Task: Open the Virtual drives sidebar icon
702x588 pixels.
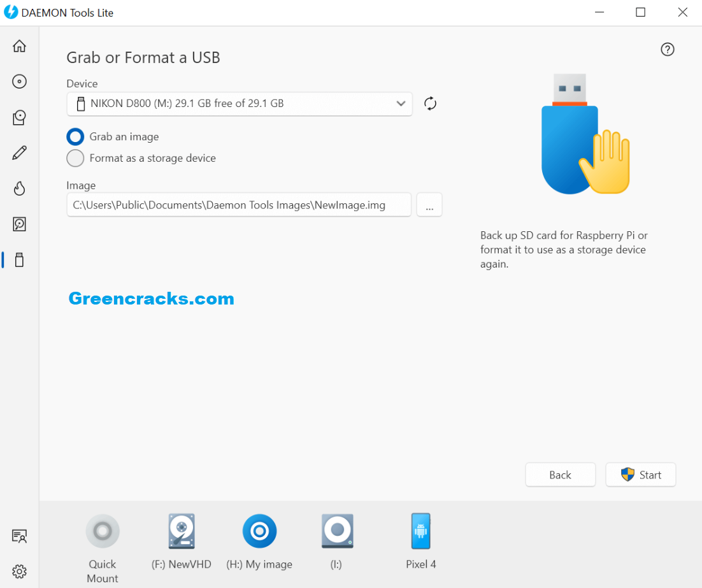Action: pos(19,117)
